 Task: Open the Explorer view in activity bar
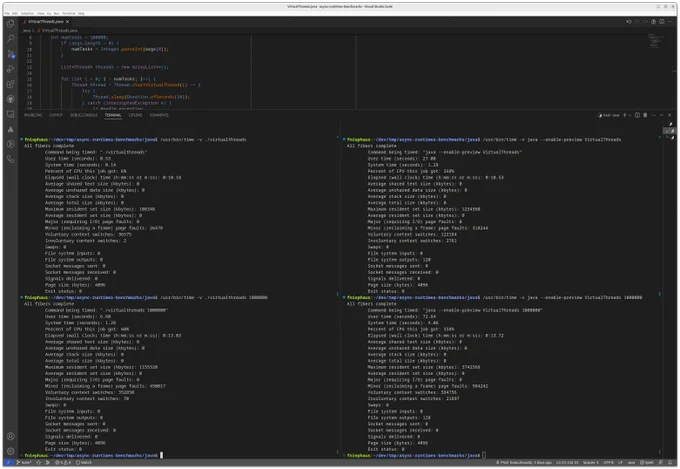11,23
